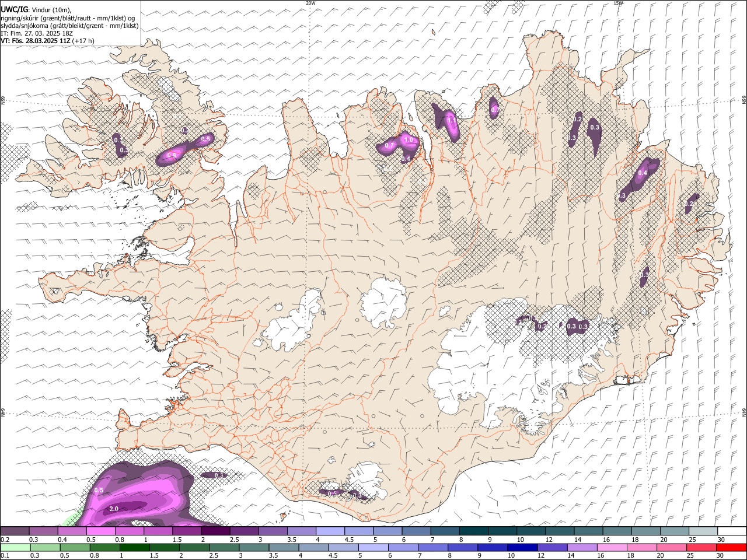
Task: Click the dark teal upper swatch labeled 8
Action: pos(473,531)
